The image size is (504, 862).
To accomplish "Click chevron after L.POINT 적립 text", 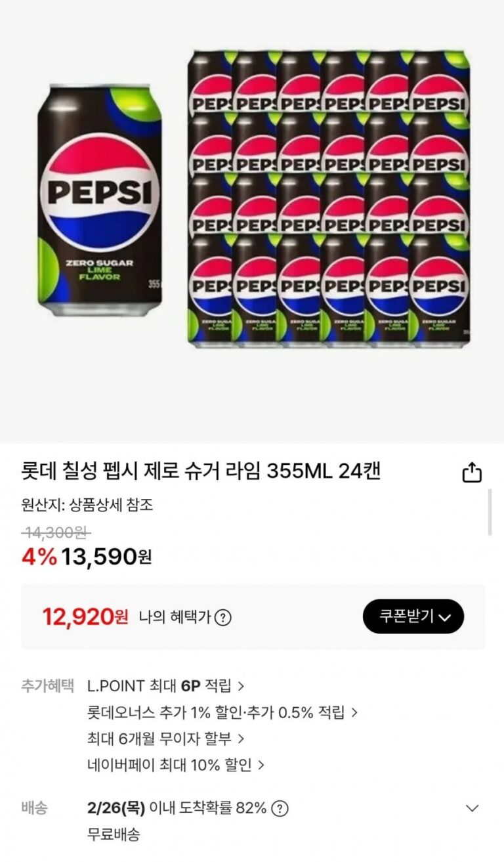I will tap(241, 687).
